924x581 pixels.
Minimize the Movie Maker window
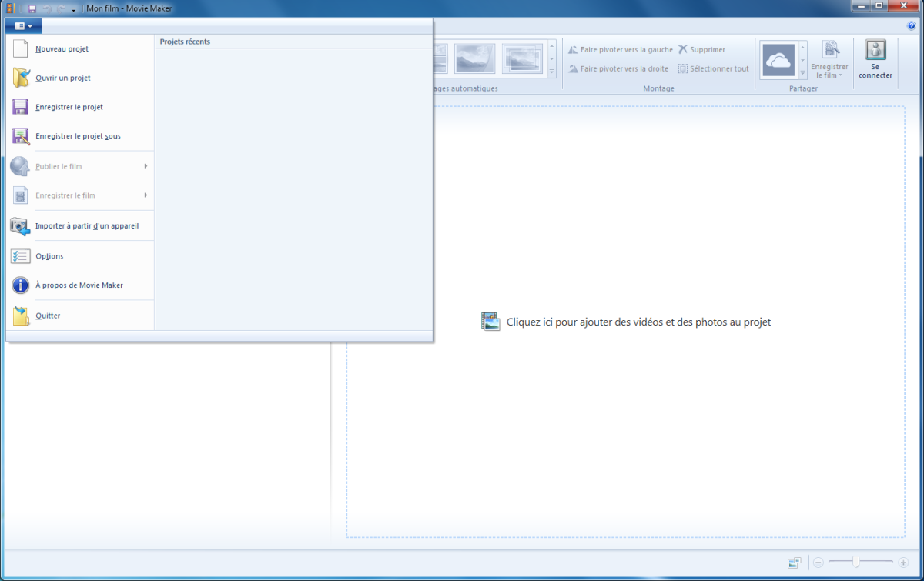coord(861,6)
